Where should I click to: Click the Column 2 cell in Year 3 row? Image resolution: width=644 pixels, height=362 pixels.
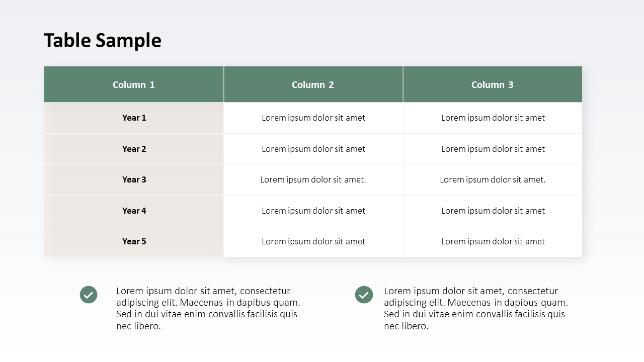[313, 179]
